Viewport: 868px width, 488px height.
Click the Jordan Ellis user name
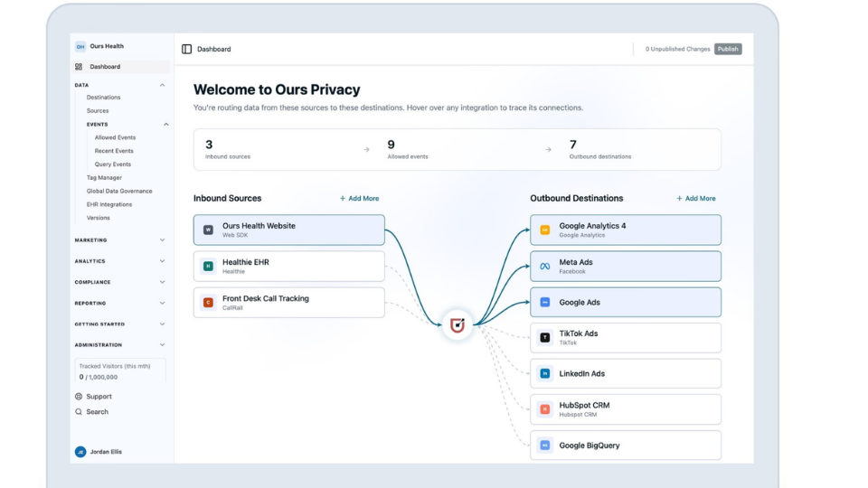pos(106,452)
